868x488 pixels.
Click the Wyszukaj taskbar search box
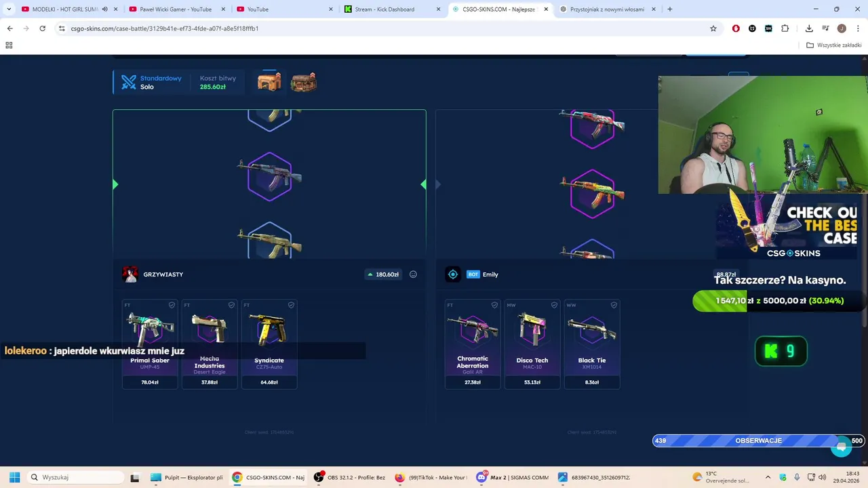[75, 477]
